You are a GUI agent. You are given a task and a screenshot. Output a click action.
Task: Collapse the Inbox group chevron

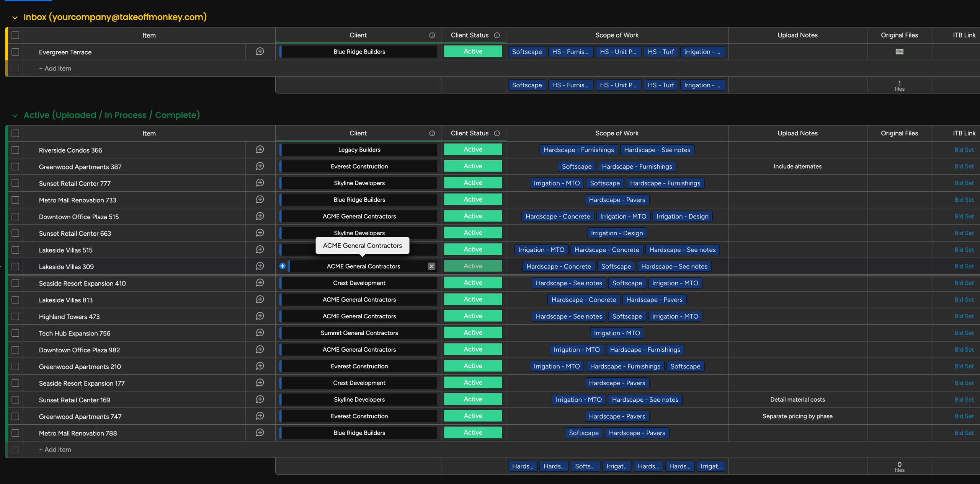[x=15, y=18]
